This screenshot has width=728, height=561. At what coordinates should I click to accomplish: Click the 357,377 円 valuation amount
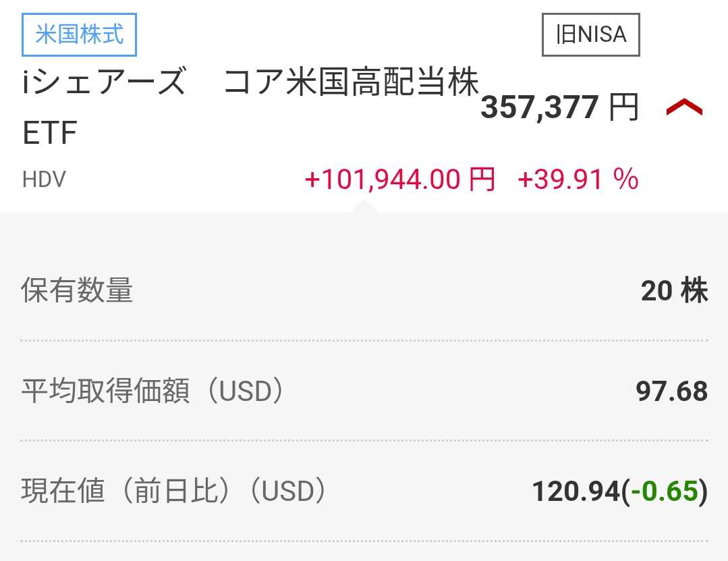[559, 107]
